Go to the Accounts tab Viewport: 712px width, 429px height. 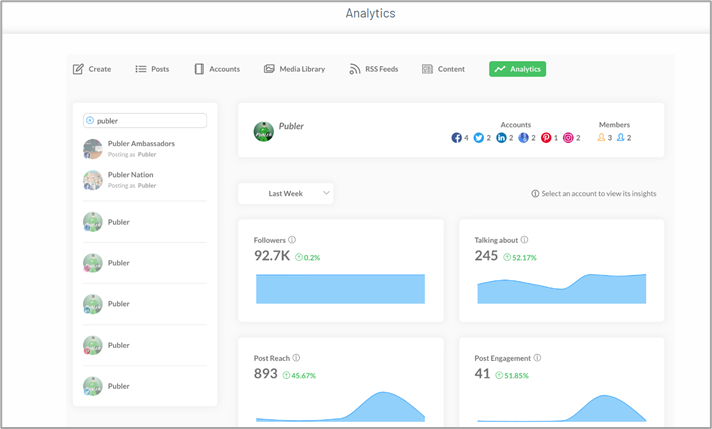pos(217,69)
